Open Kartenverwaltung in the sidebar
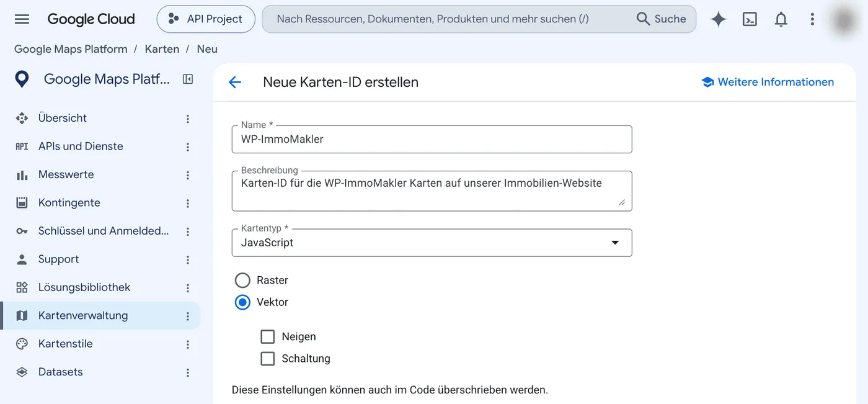This screenshot has width=868, height=404. click(83, 316)
